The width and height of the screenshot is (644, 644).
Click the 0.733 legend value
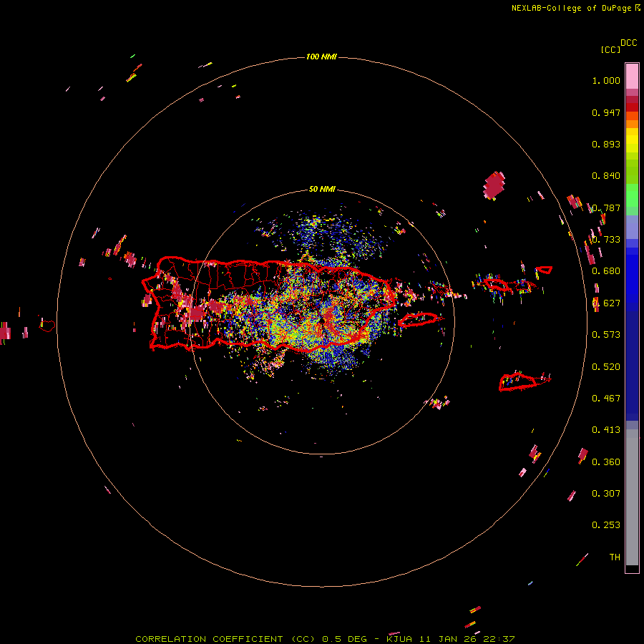(606, 240)
